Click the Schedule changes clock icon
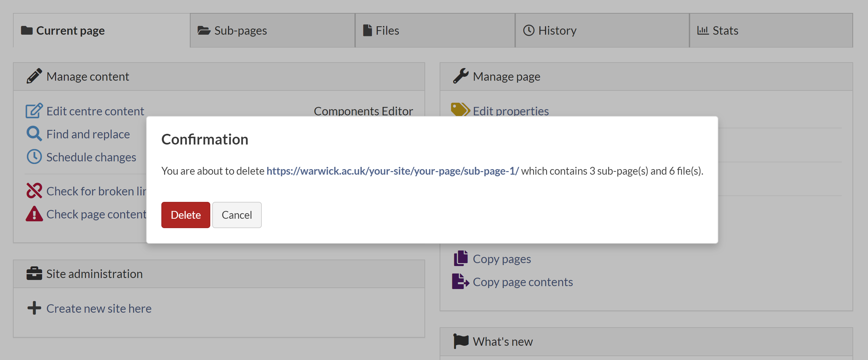Image resolution: width=868 pixels, height=360 pixels. [x=34, y=157]
